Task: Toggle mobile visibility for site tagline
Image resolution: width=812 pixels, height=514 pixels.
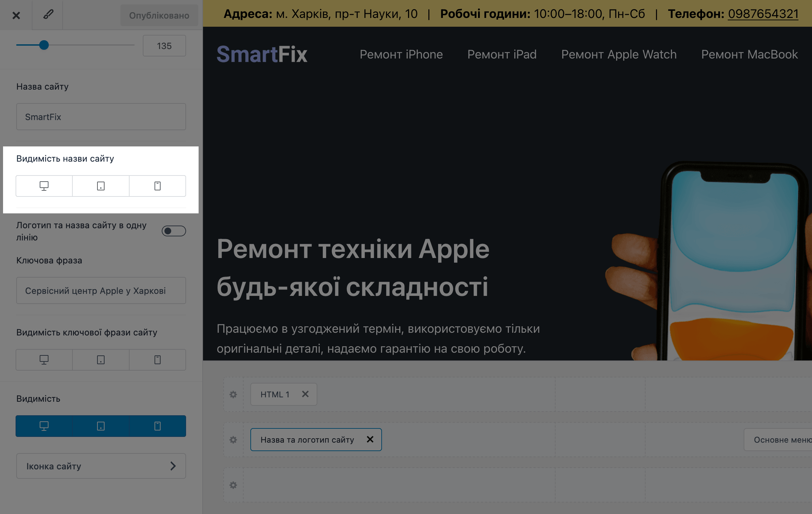Action: [158, 360]
